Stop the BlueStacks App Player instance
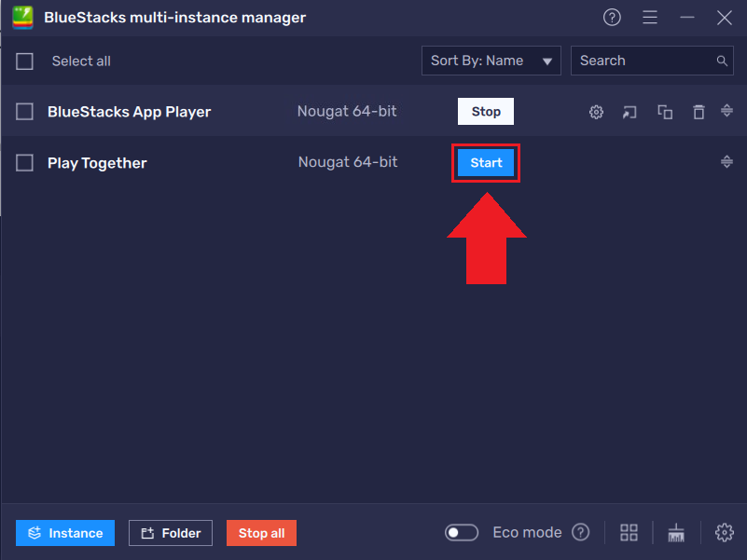 (x=486, y=111)
